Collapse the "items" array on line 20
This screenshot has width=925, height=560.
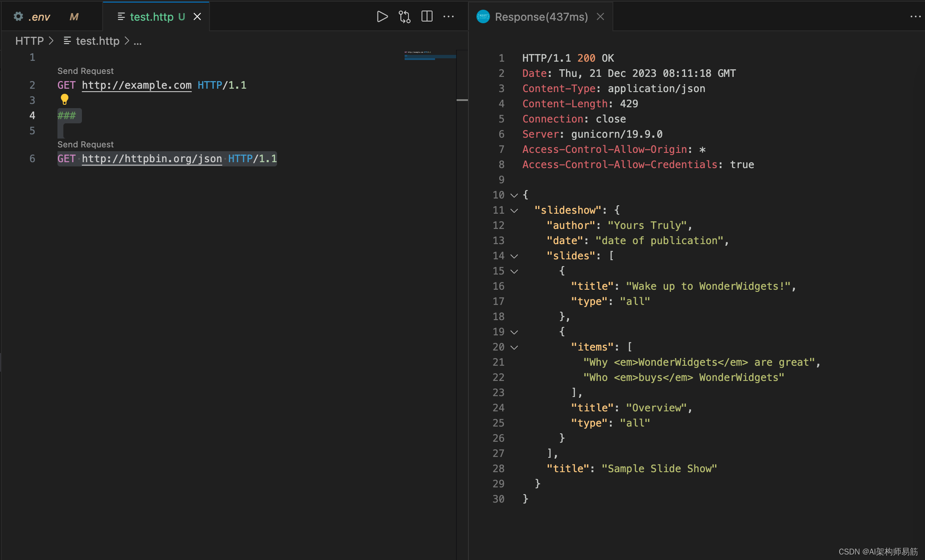pyautogui.click(x=514, y=347)
